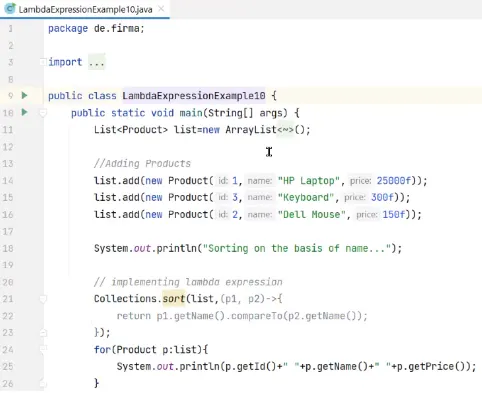Click the compareTo method call
Viewport: 482px width, 393px height.
pyautogui.click(x=256, y=316)
